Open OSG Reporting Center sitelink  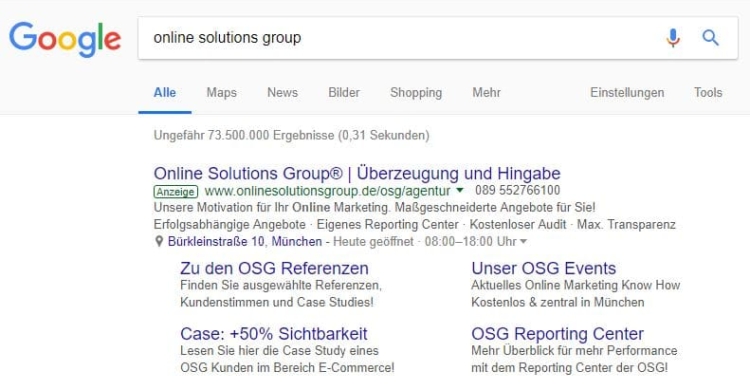[557, 334]
